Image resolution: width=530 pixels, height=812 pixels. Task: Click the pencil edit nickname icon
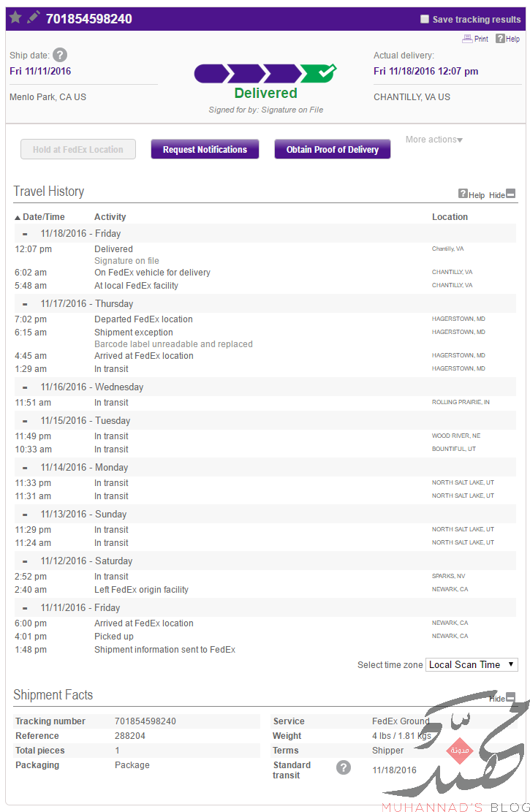[x=33, y=18]
